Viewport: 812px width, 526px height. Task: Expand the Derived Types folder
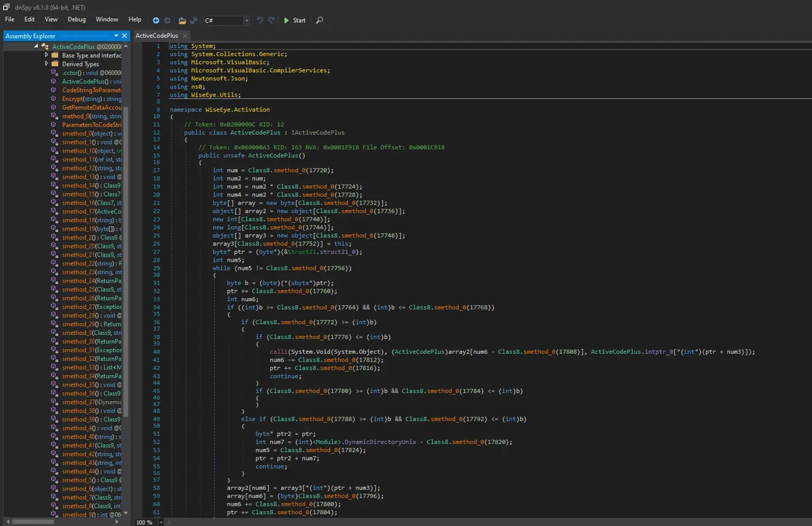[x=47, y=64]
